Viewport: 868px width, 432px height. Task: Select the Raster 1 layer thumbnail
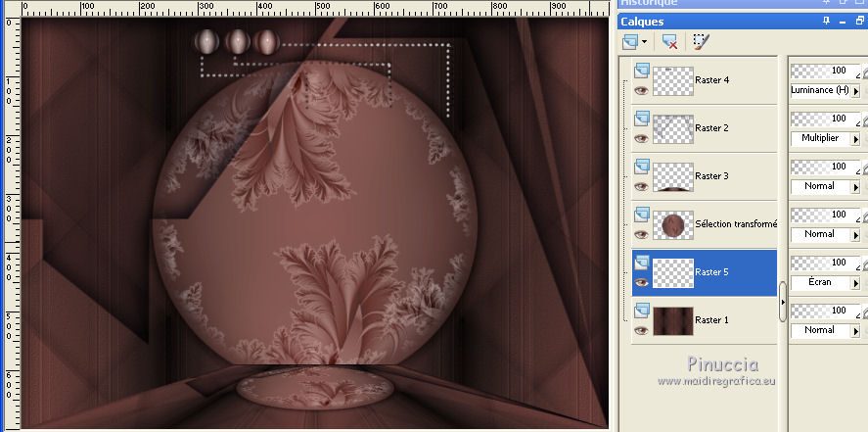[x=673, y=321]
